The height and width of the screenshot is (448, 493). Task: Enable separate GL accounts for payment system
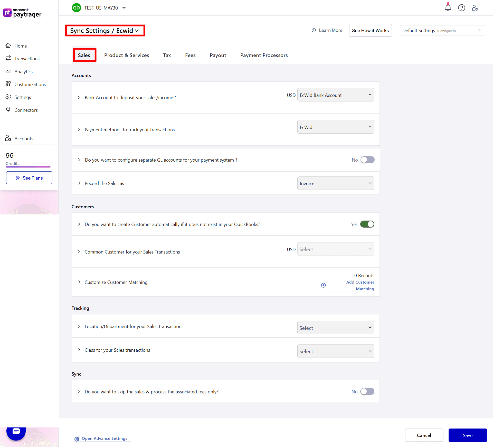pyautogui.click(x=367, y=160)
